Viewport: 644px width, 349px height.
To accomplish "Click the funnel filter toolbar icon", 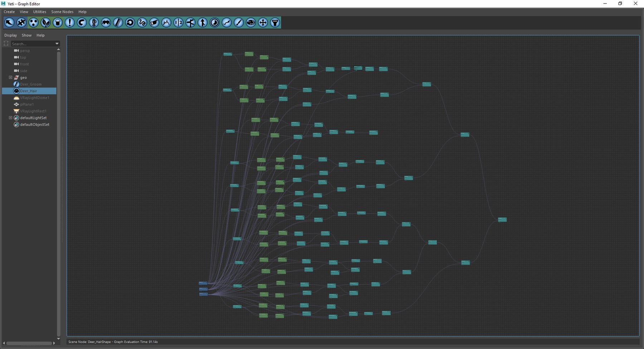I will coord(275,23).
